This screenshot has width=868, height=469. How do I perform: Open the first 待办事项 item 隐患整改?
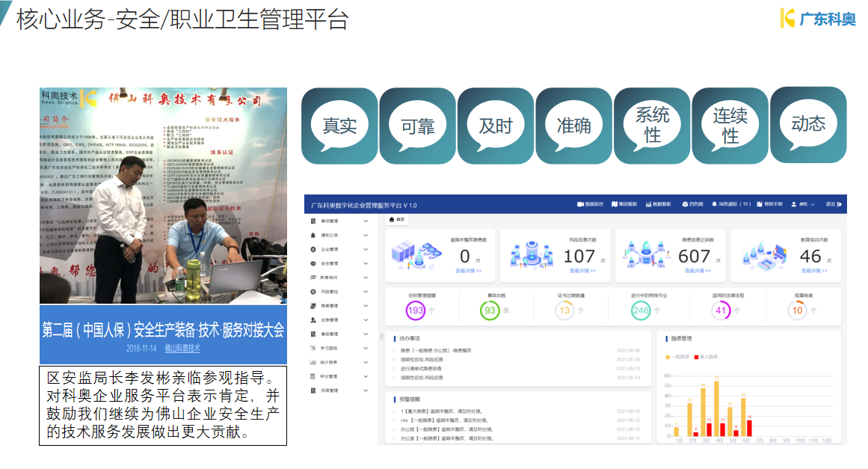441,351
